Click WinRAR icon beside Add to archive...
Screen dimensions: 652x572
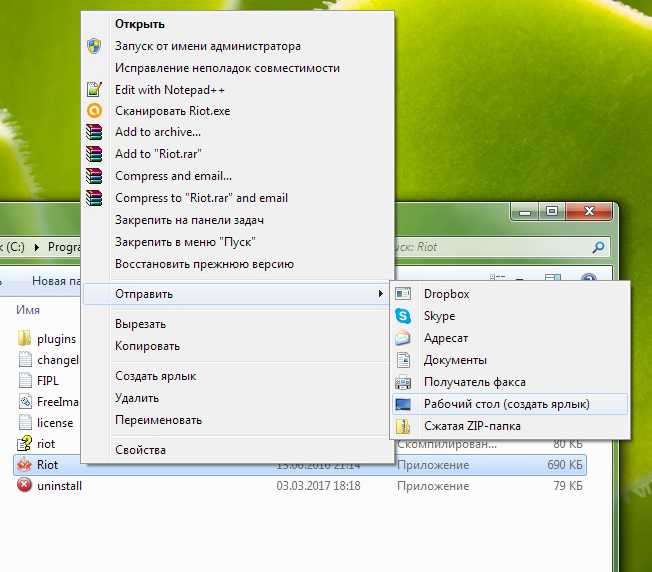(x=94, y=132)
